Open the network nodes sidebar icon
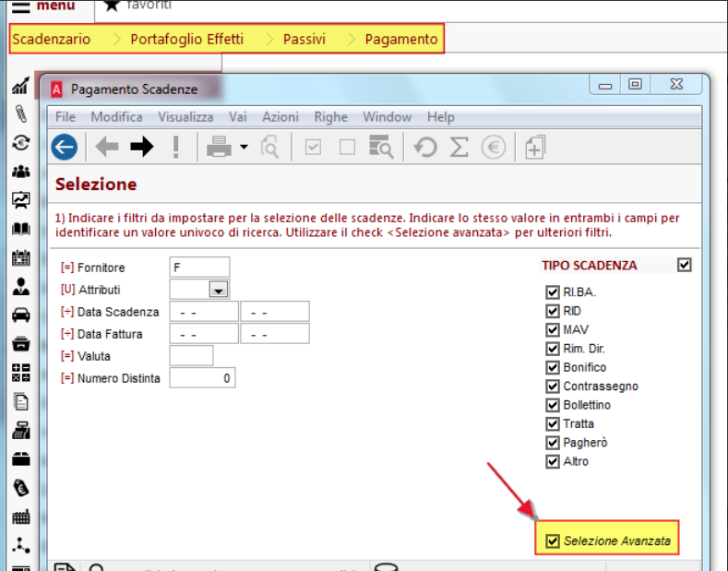The image size is (728, 571). point(21,545)
